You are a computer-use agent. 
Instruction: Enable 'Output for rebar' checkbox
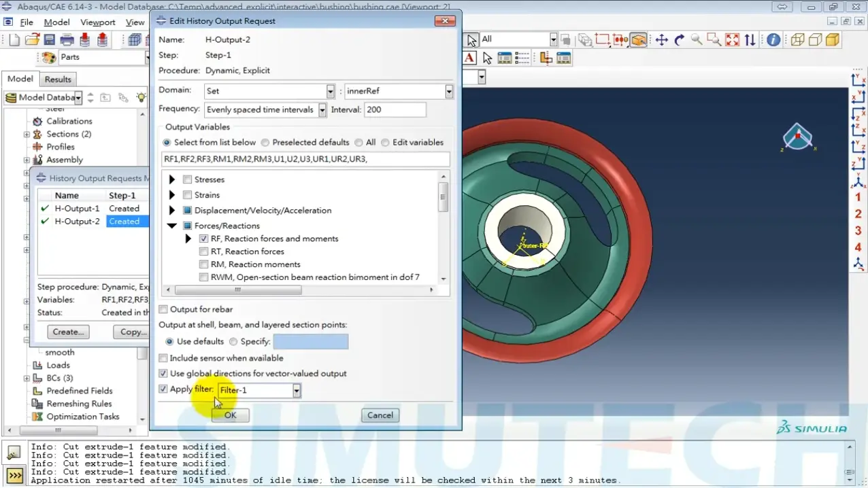[163, 309]
